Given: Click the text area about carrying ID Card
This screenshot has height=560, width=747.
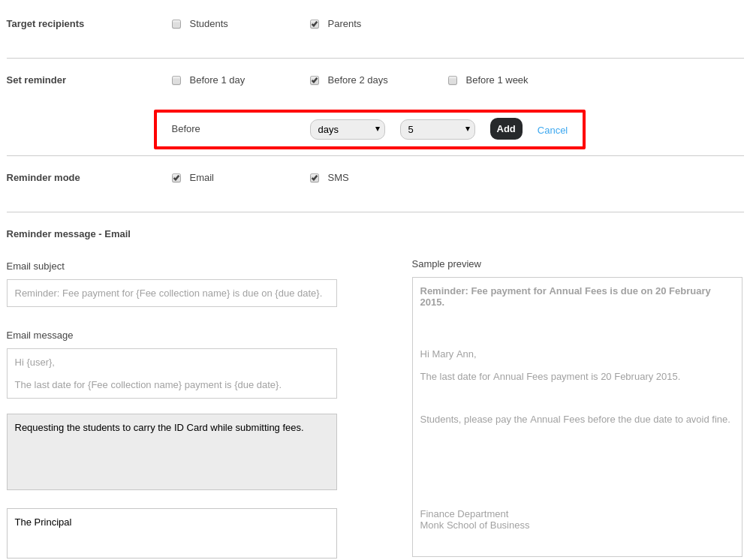Looking at the screenshot, I should (171, 451).
